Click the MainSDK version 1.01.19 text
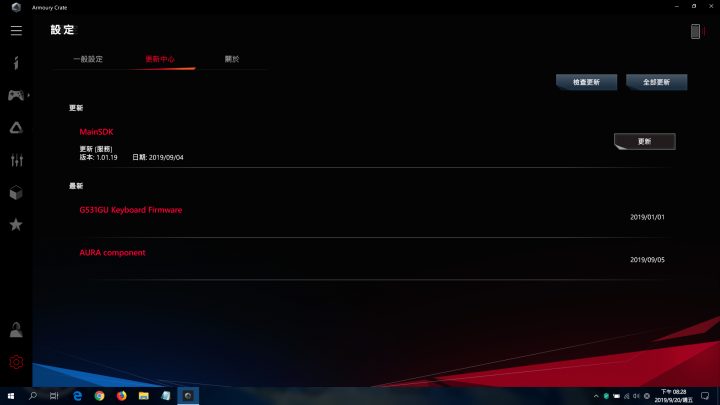The image size is (720, 405). click(x=98, y=158)
